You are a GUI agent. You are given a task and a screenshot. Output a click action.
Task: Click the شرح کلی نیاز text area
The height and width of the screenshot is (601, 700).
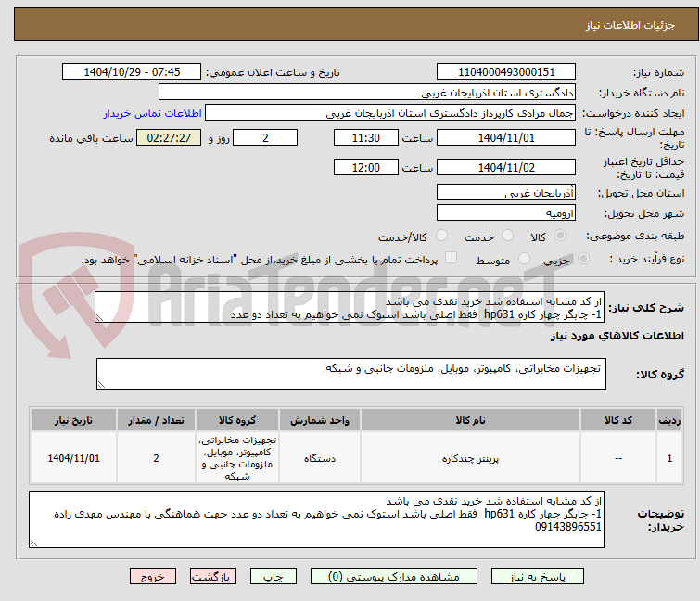click(350, 307)
